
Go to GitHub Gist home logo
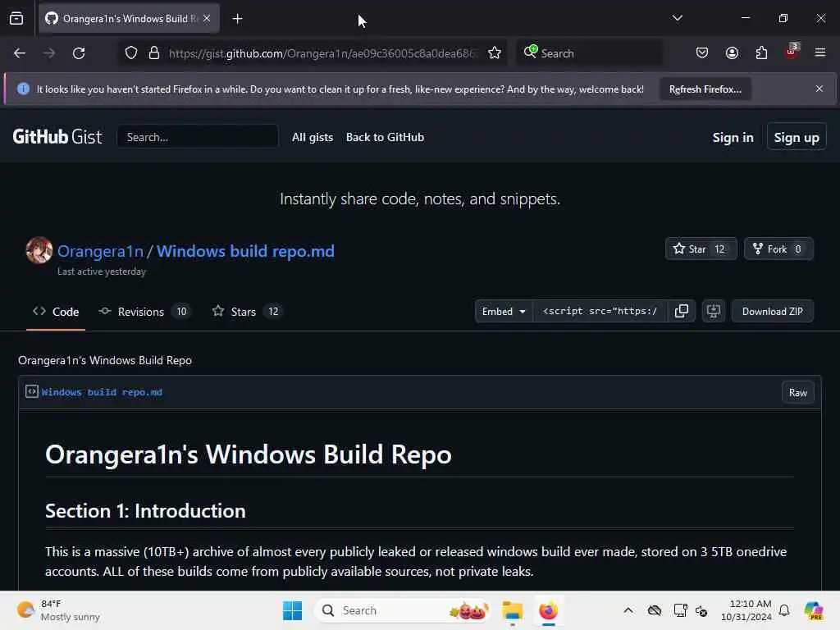click(57, 137)
